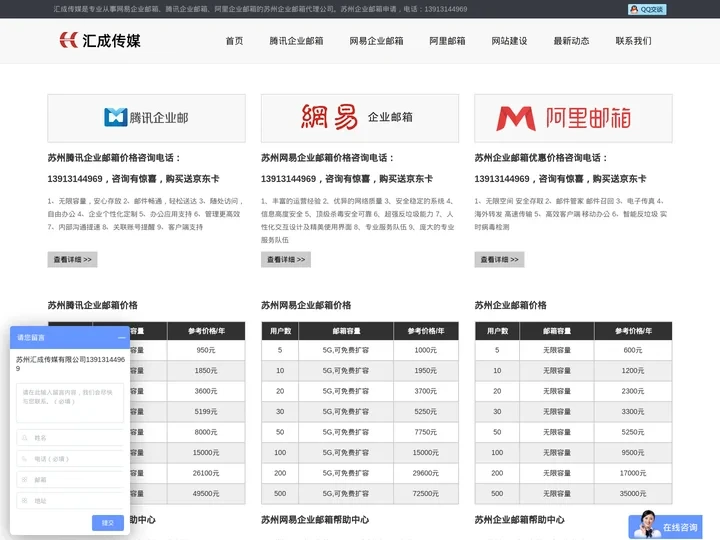Click 苏州网易企业邮箱价格 table title
This screenshot has width=720, height=540.
[306, 305]
